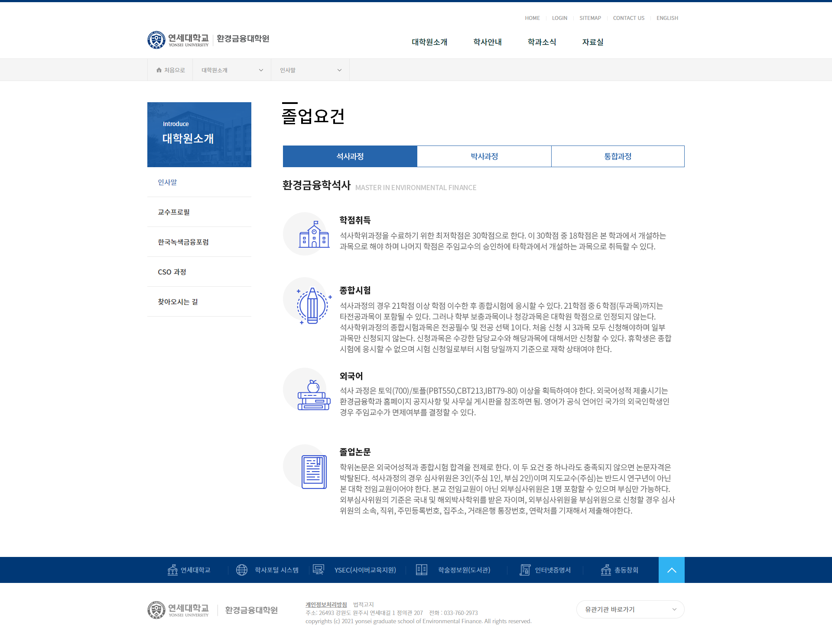Image resolution: width=832 pixels, height=644 pixels.
Task: Switch to the 박사과정 tab
Action: pos(484,156)
